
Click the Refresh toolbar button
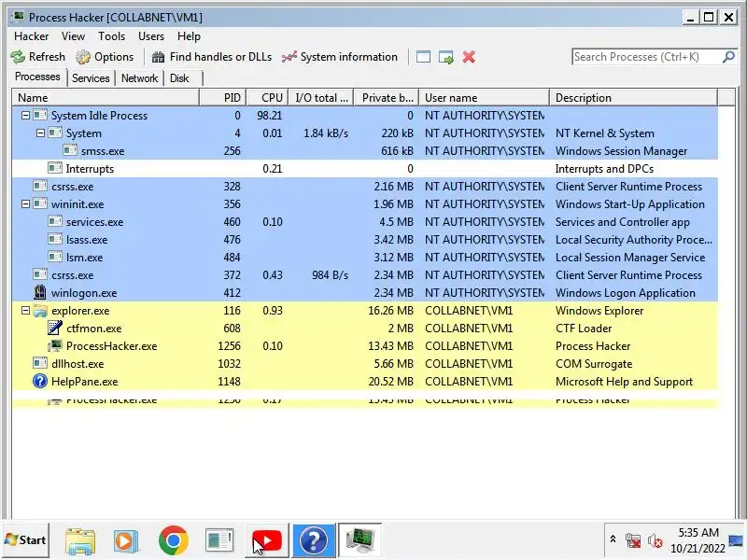tap(38, 57)
